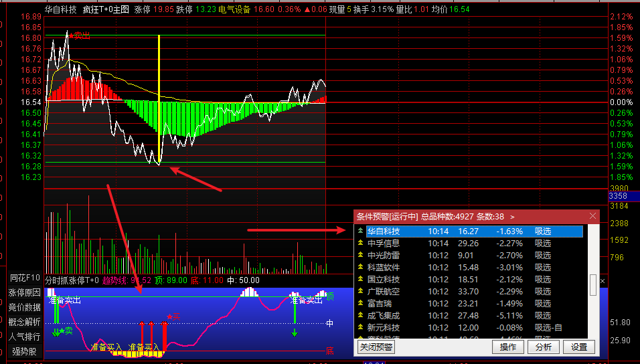Select the 中孚信息 alert row
The height and width of the screenshot is (364, 640).
[474, 243]
